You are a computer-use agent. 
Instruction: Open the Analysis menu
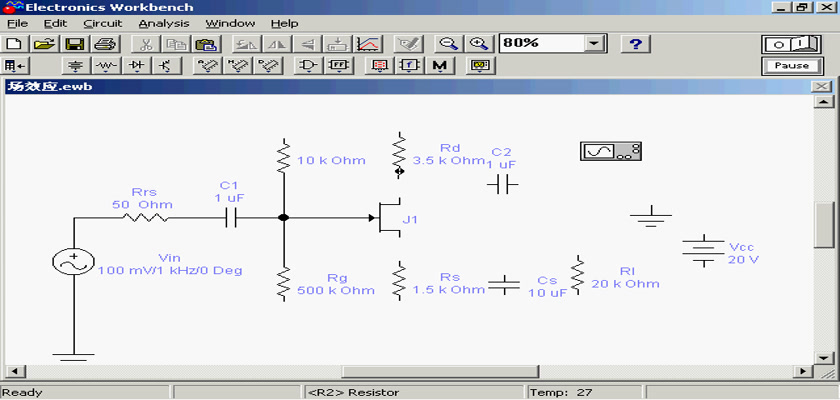click(x=164, y=24)
